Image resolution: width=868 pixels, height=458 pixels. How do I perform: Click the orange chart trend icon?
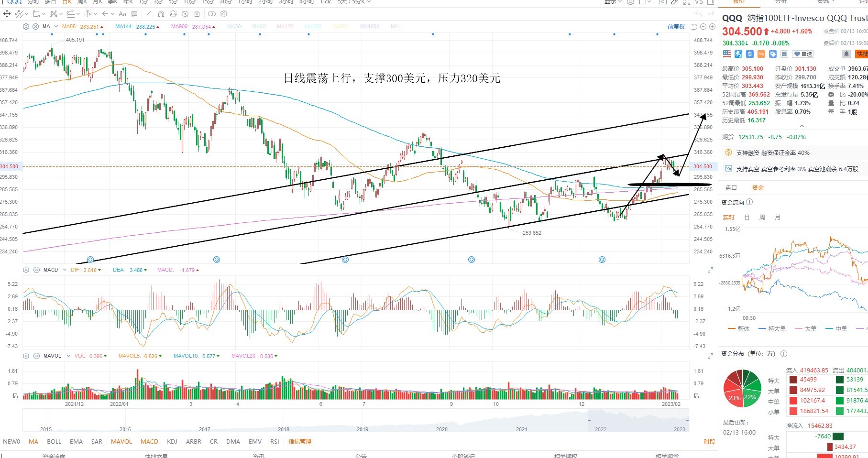(761, 54)
